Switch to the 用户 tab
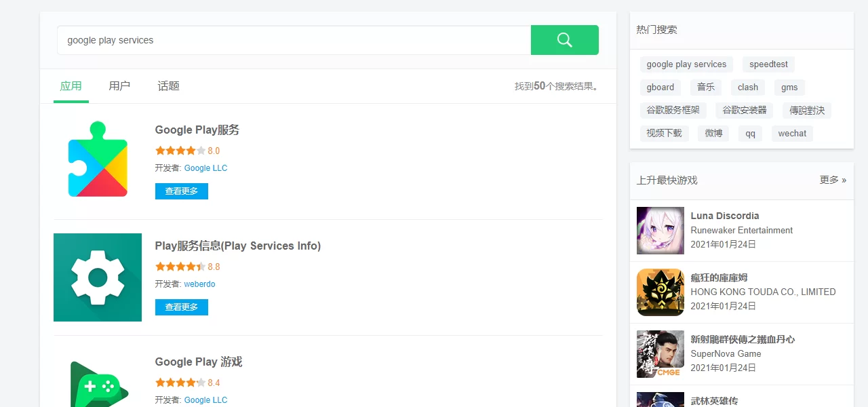 click(119, 86)
